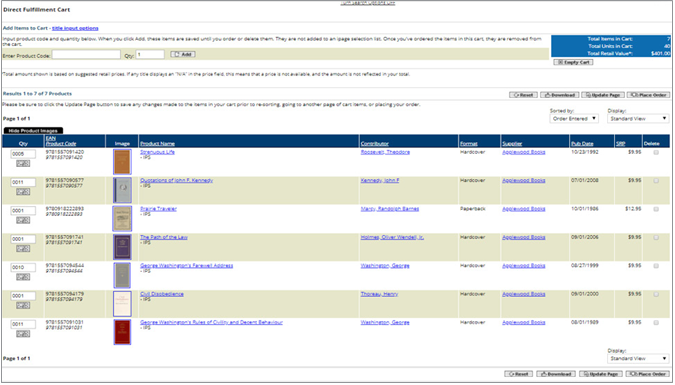The height and width of the screenshot is (385, 675).
Task: Click the small icon under Farewell Address quantity
Action: coord(23,277)
